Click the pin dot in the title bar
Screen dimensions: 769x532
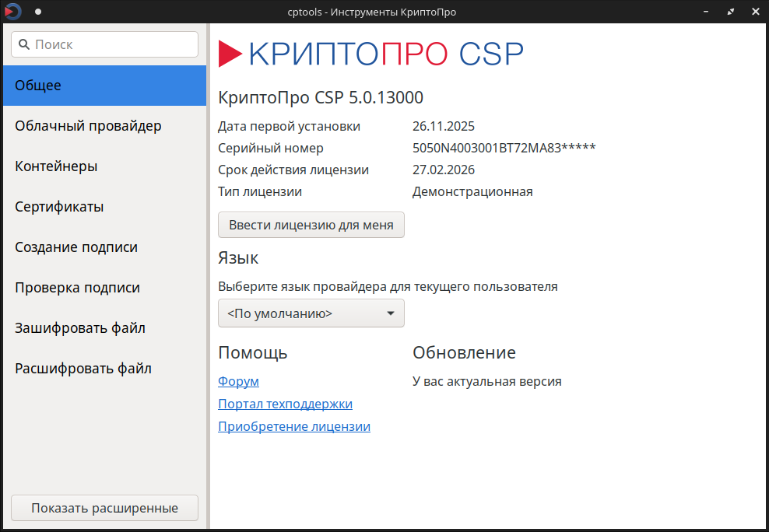click(38, 12)
